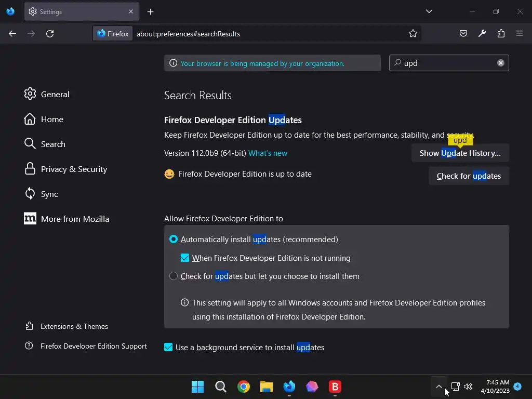Toggle When Firefox is not running checkbox
The height and width of the screenshot is (399, 532).
pyautogui.click(x=185, y=258)
